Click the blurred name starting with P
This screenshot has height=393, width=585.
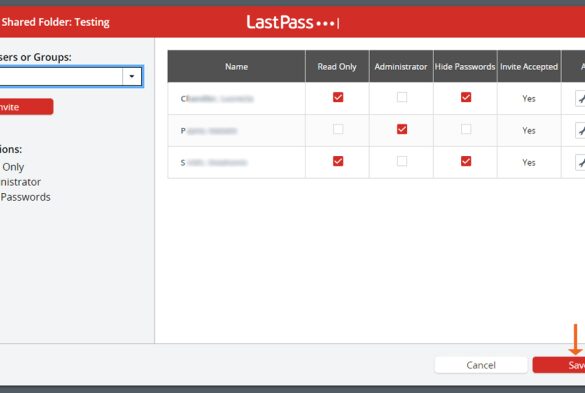pyautogui.click(x=209, y=131)
